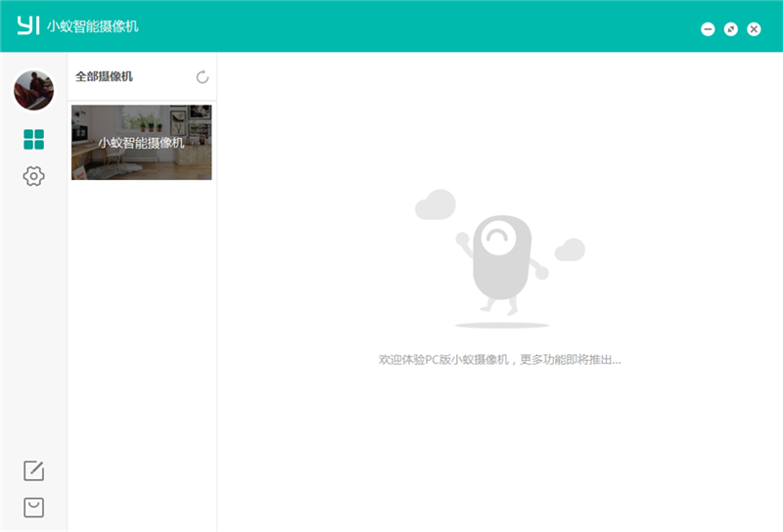Click the feedback edit icon in sidebar
Image resolution: width=783 pixels, height=532 pixels.
33,470
